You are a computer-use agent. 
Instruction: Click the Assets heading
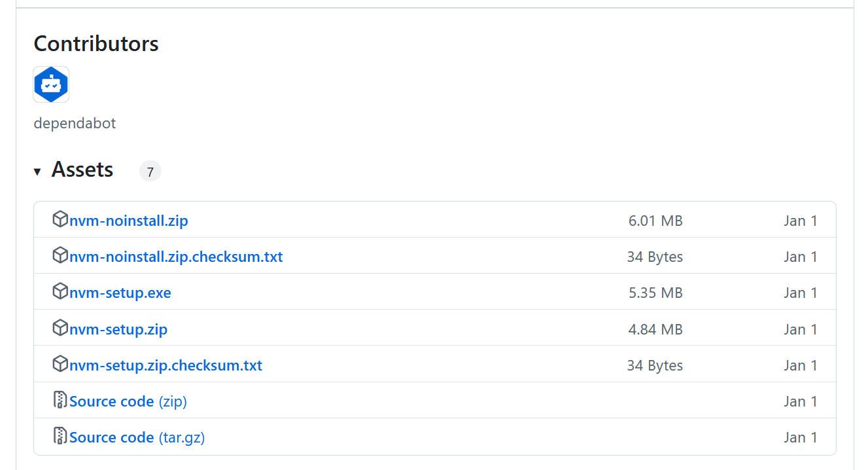(82, 170)
